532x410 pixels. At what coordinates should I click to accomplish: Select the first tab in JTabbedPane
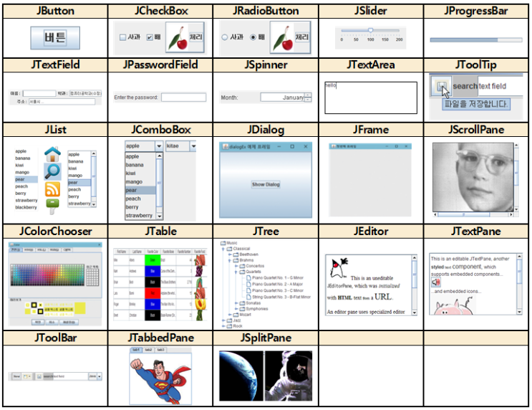(135, 349)
